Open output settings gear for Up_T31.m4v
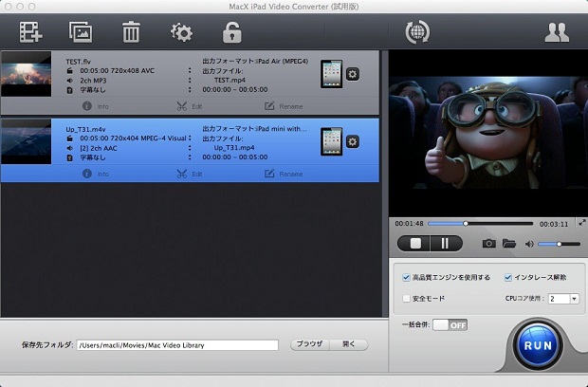This screenshot has height=387, width=588. [x=352, y=141]
